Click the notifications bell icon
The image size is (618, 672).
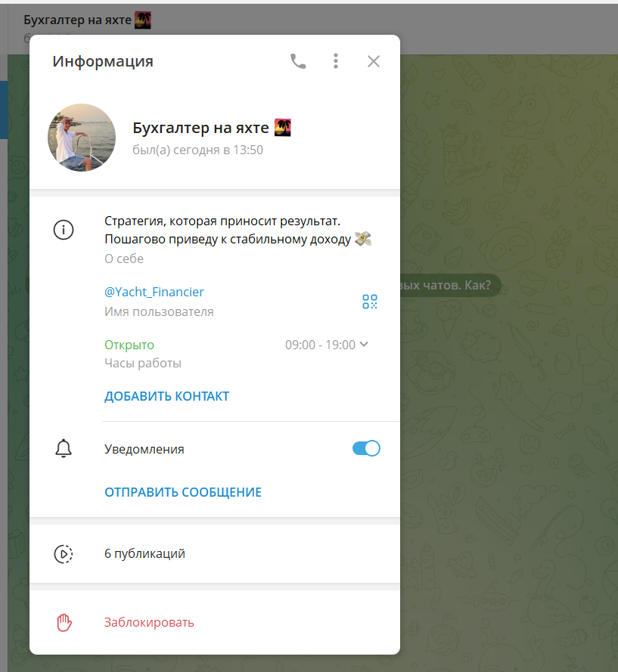[64, 447]
